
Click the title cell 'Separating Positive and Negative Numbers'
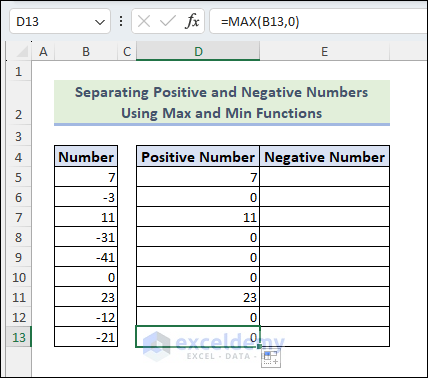coord(222,102)
